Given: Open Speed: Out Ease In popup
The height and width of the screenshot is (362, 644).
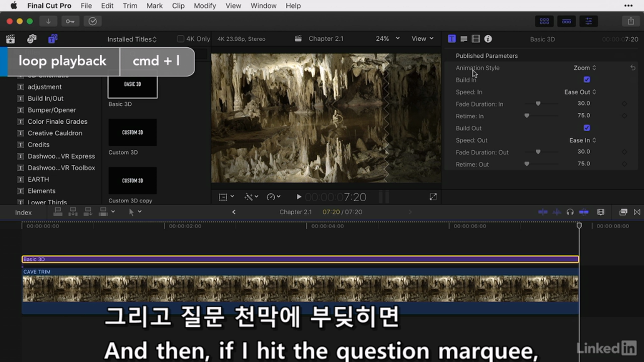Looking at the screenshot, I should pyautogui.click(x=583, y=140).
